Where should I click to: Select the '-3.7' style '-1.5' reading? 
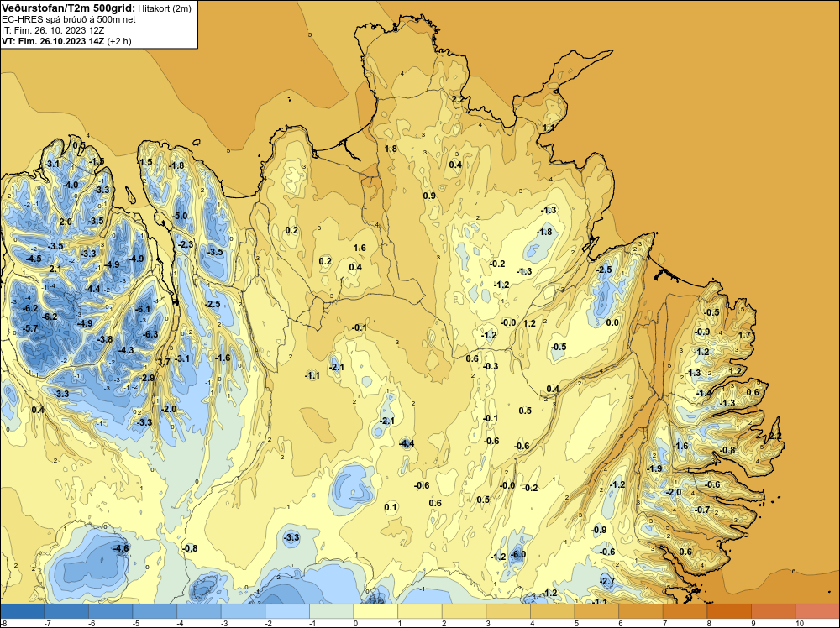97,162
